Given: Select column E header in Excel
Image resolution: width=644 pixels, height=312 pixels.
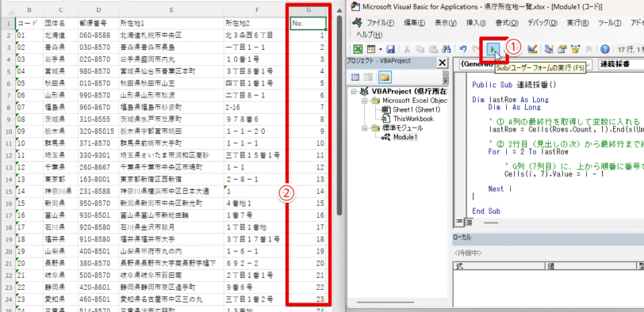Looking at the screenshot, I should (x=171, y=10).
